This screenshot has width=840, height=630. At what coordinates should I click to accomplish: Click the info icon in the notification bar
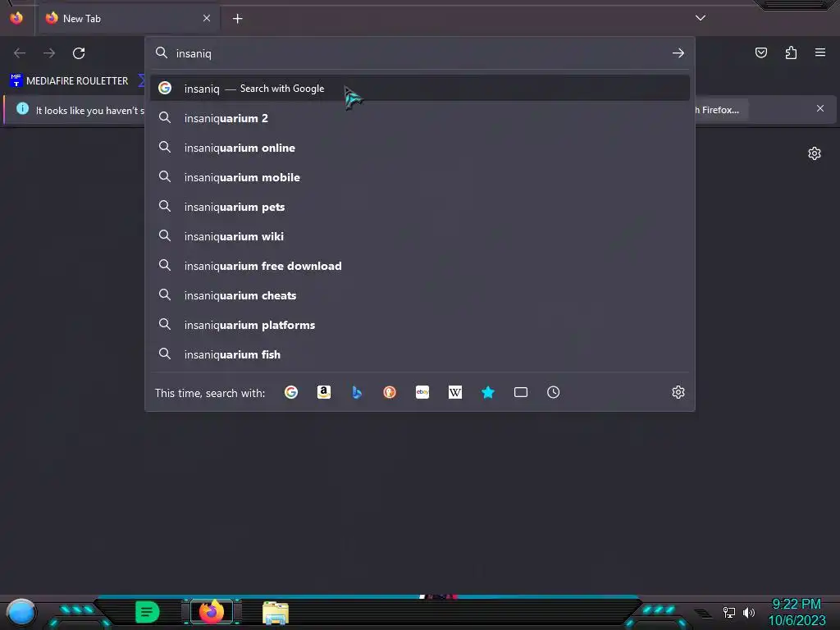(x=22, y=109)
